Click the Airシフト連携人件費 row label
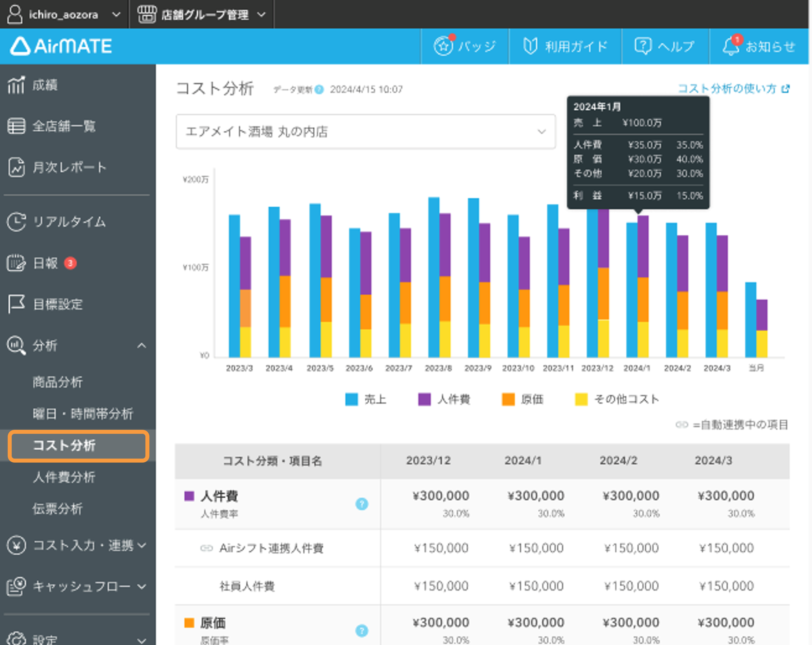The width and height of the screenshot is (812, 645). click(x=271, y=548)
